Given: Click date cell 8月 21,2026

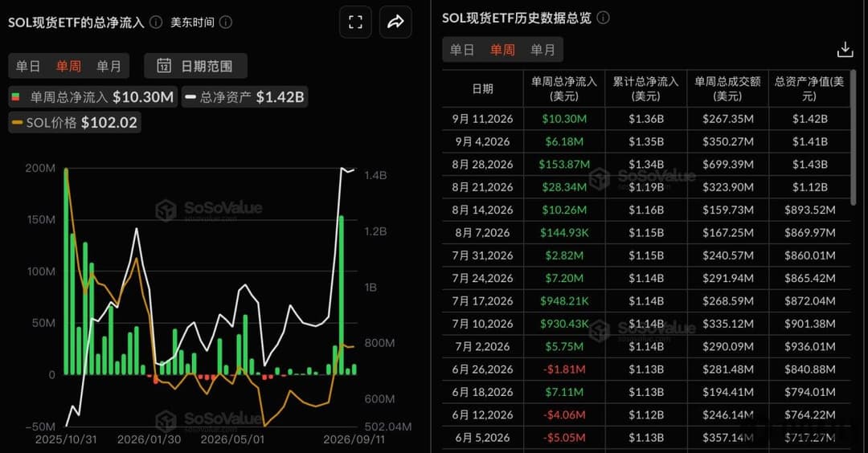Looking at the screenshot, I should point(483,187).
